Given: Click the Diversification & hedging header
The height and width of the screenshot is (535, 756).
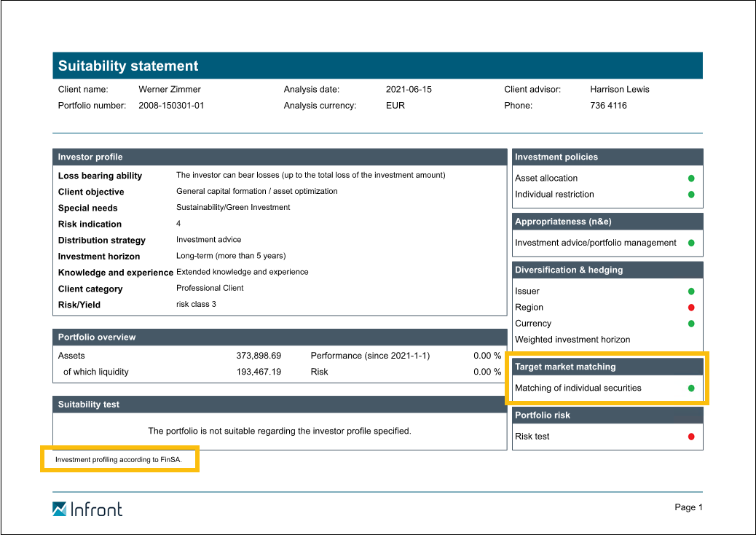Looking at the screenshot, I should (x=607, y=270).
